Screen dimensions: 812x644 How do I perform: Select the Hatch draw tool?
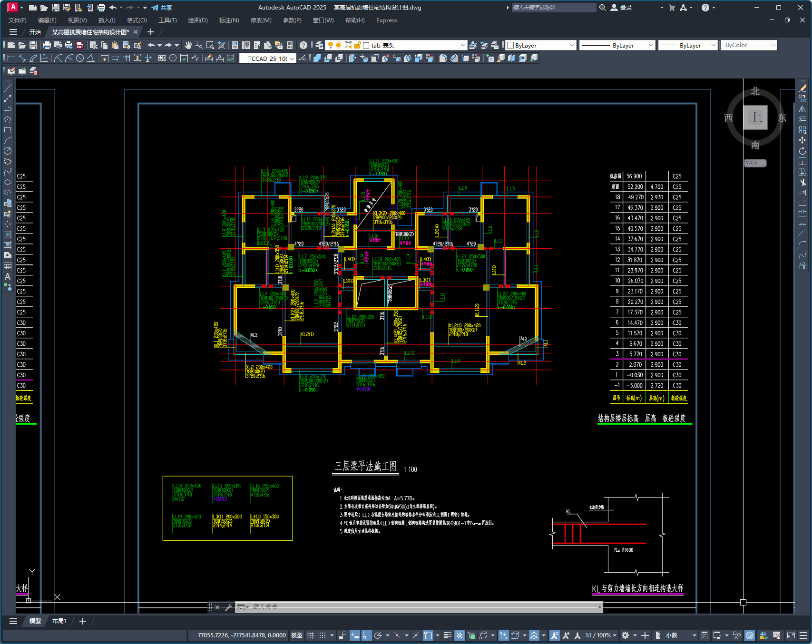[8, 234]
